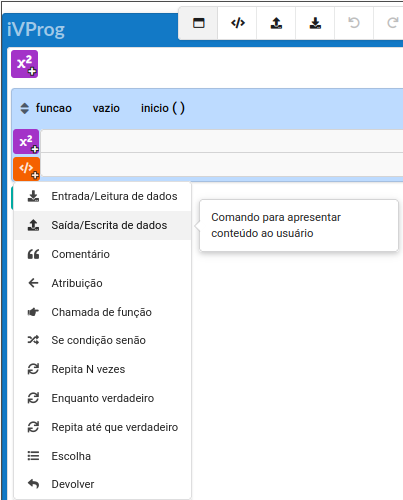Open the vazio return type dropdown
The height and width of the screenshot is (500, 403).
[x=106, y=108]
